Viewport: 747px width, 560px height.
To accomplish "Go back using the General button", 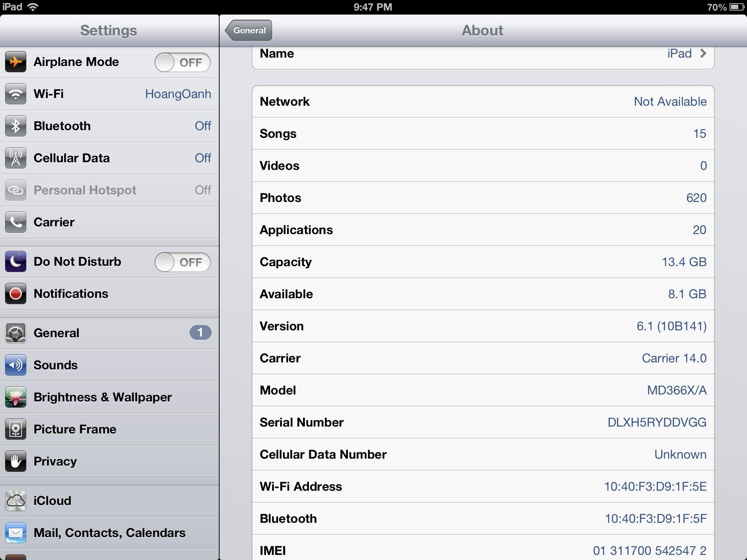I will point(249,30).
